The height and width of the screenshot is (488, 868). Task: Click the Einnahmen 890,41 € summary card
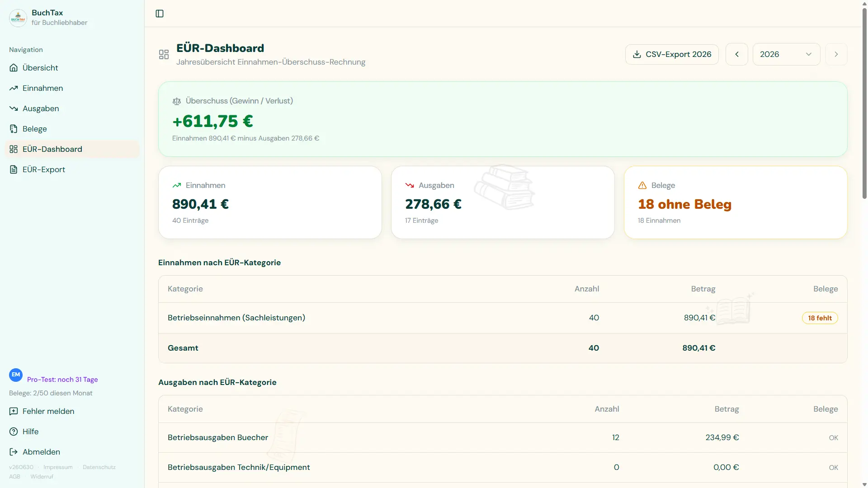pos(270,202)
